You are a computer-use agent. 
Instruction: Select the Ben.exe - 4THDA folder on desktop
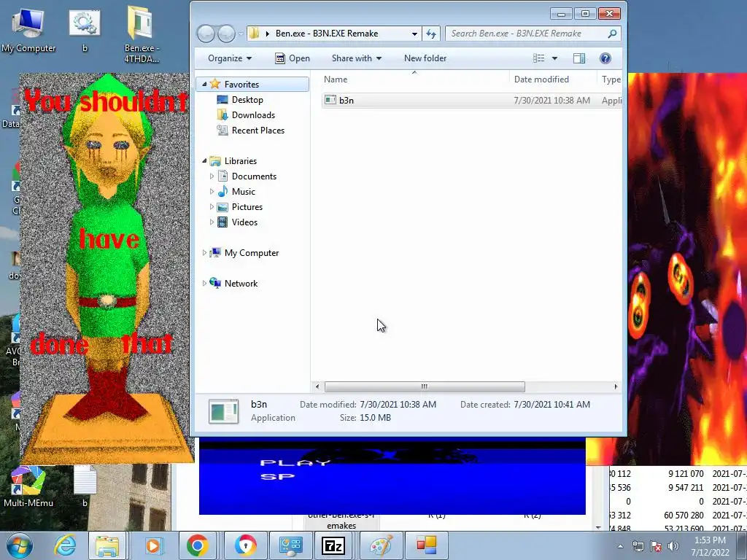[142, 35]
